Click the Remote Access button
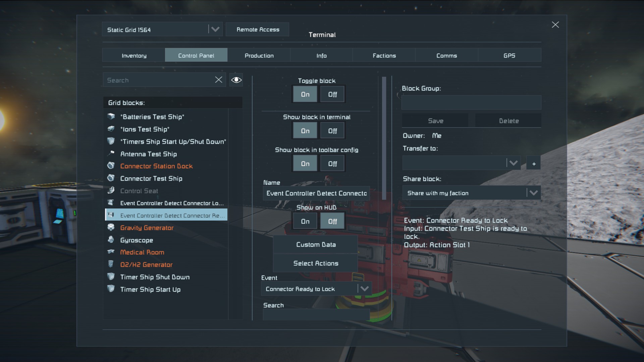Viewport: 644px width, 362px height. (258, 29)
